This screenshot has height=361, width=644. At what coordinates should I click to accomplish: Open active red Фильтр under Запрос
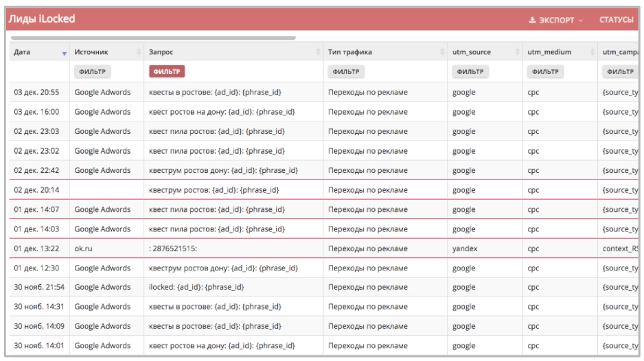pyautogui.click(x=167, y=71)
